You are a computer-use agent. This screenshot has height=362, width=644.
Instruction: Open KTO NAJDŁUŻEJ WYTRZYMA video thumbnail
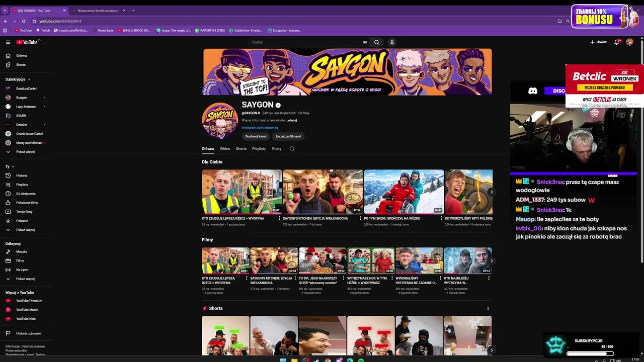[x=468, y=260]
